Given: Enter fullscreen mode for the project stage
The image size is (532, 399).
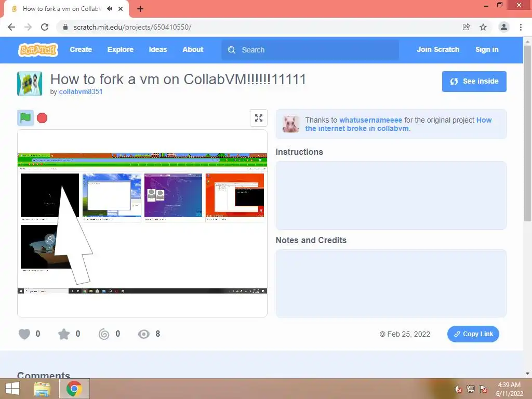Looking at the screenshot, I should coord(259,118).
